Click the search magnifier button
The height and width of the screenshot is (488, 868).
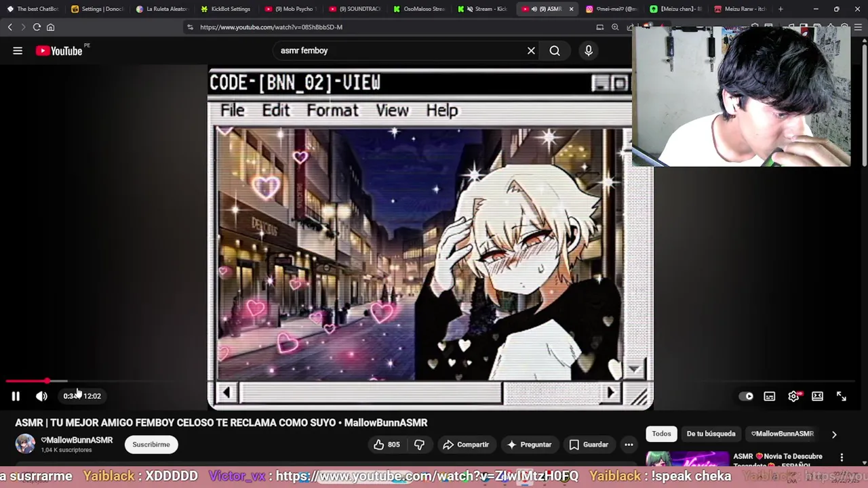point(555,51)
